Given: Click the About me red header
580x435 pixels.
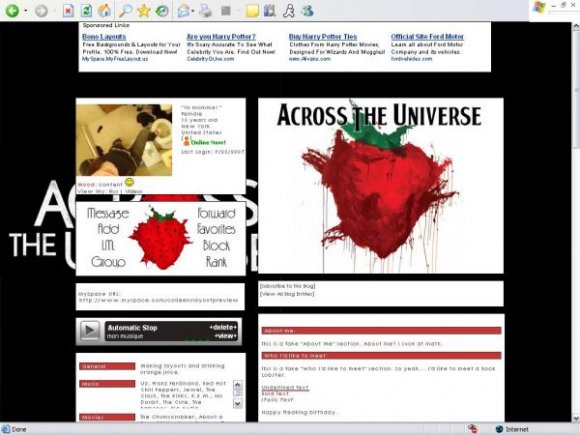Looking at the screenshot, I should (381, 330).
